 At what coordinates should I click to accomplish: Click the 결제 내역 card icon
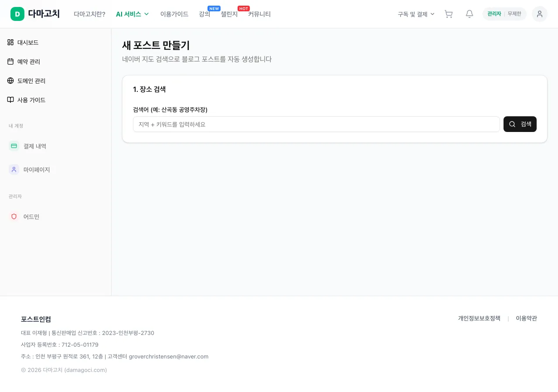[x=14, y=146]
